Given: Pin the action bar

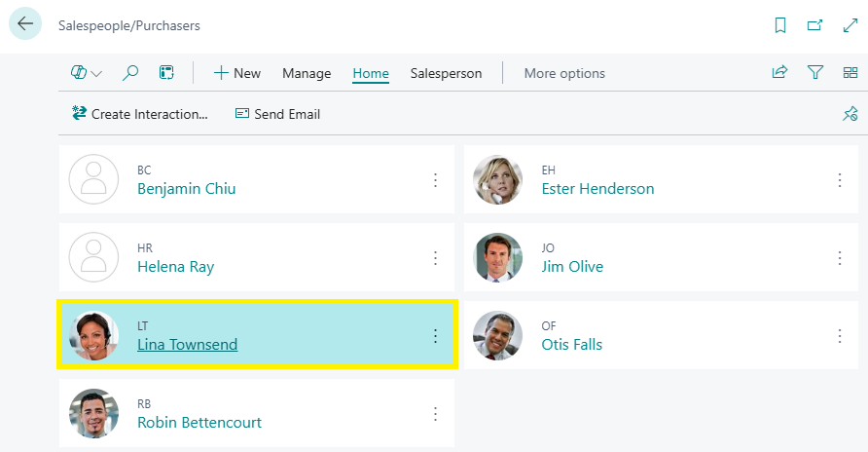Looking at the screenshot, I should [x=850, y=114].
